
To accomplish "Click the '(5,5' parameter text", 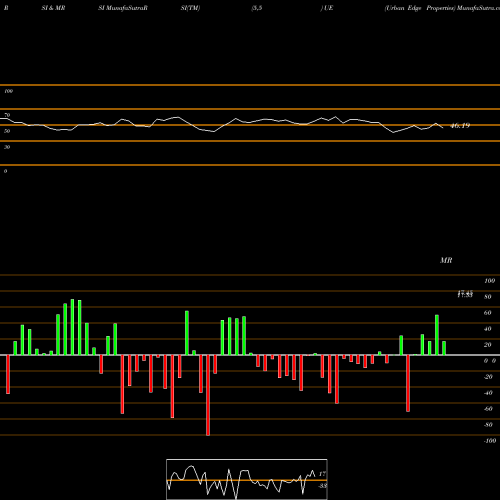I will pos(257,8).
